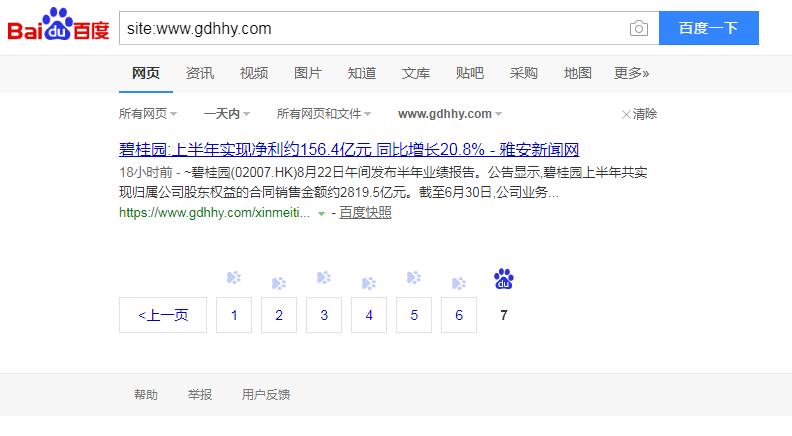
Task: Switch to the 采购 tab
Action: click(x=524, y=73)
